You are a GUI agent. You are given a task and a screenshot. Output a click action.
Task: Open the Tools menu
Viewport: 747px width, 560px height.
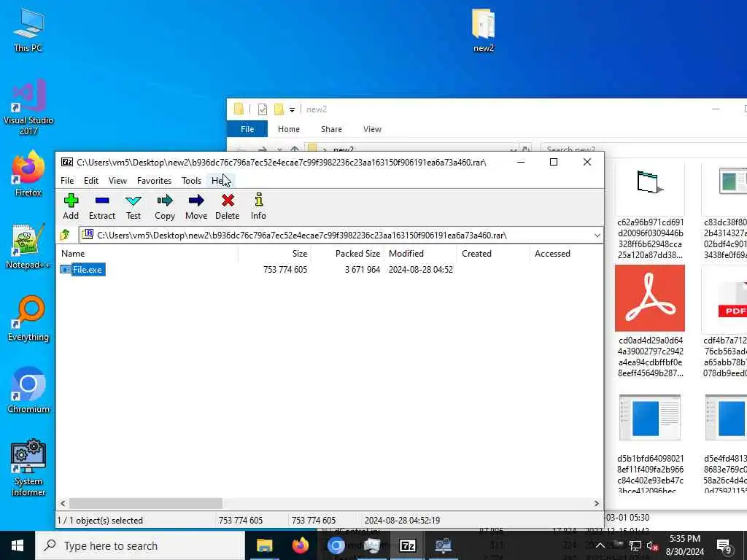tap(192, 181)
